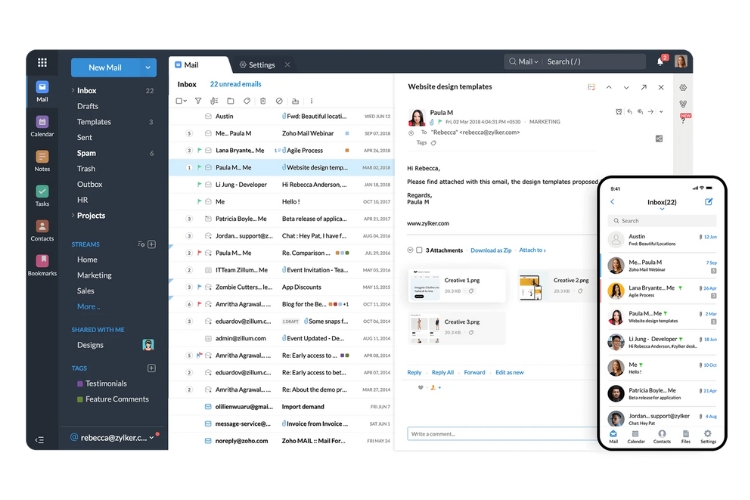750x500 pixels.
Task: Open the Contacts tab on phone
Action: tap(662, 436)
